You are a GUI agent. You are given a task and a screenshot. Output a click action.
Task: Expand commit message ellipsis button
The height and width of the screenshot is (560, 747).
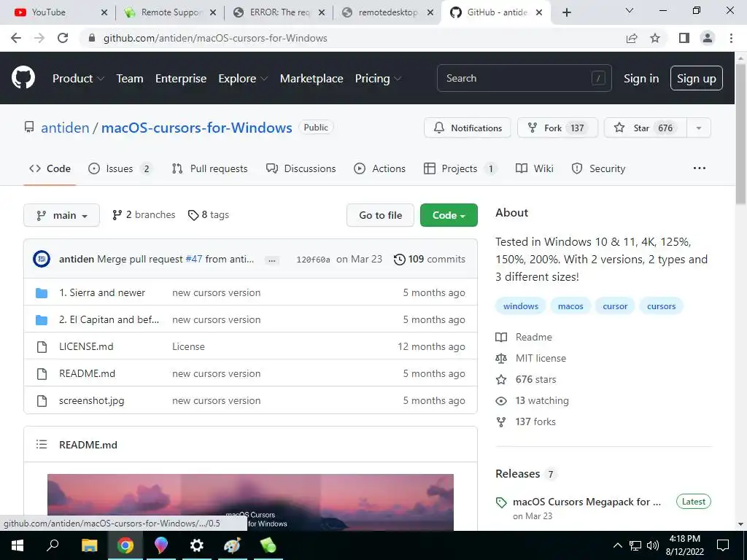pos(272,260)
